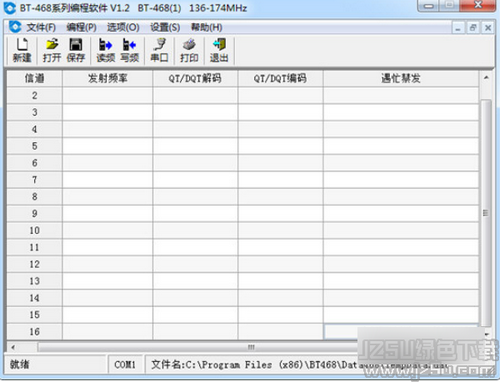Click the app logo in menu bar

click(15, 27)
